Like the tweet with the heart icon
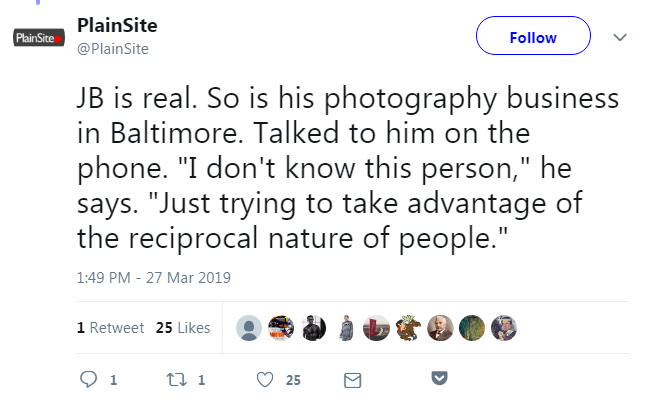 coord(266,379)
